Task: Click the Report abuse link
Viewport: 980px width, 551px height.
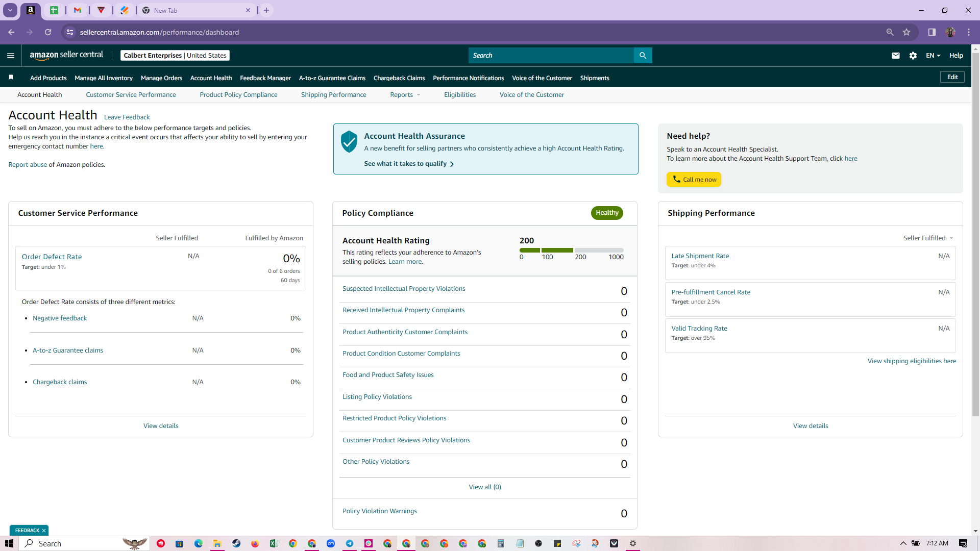Action: pos(28,165)
